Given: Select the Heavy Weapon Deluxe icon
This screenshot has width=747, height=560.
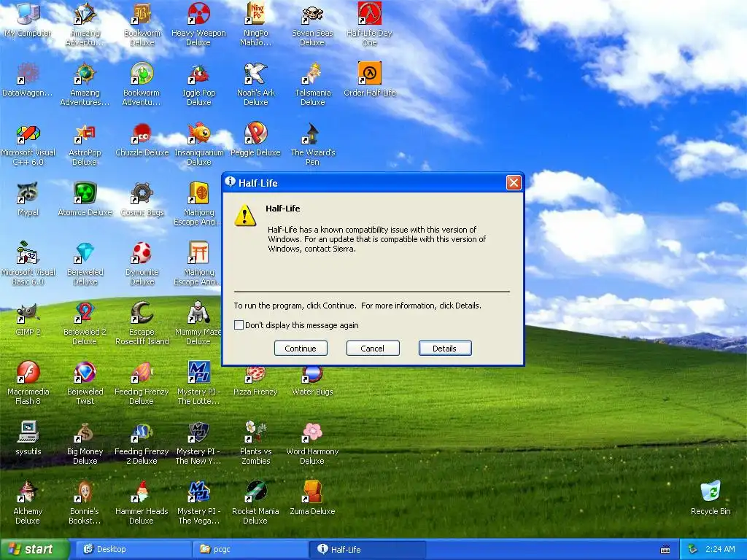Looking at the screenshot, I should 198,24.
